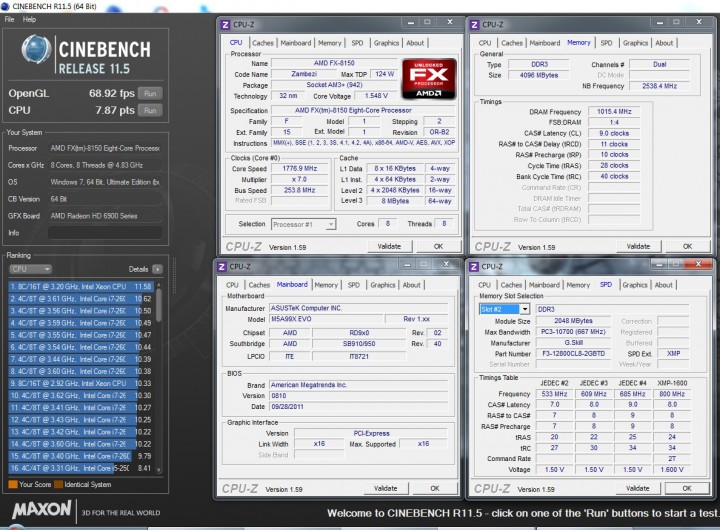Click the Identical System legend swatch

coord(58,485)
